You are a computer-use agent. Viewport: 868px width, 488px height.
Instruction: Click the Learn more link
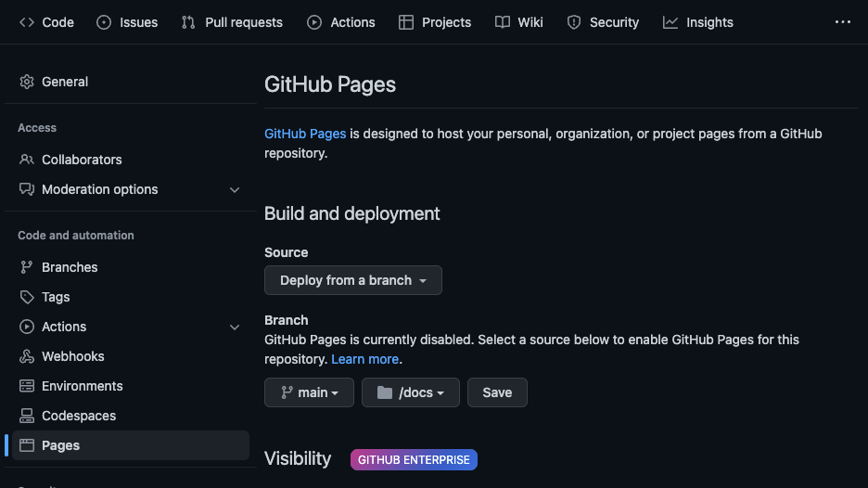click(x=364, y=359)
